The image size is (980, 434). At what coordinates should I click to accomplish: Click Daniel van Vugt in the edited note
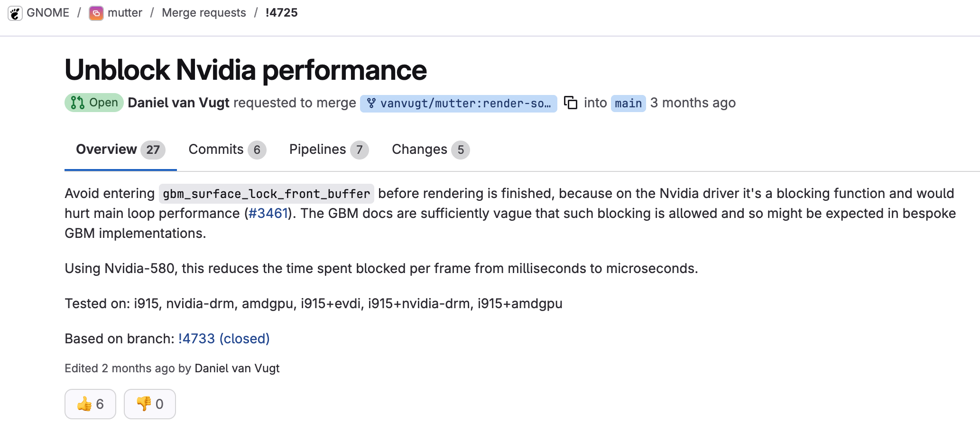pyautogui.click(x=237, y=368)
